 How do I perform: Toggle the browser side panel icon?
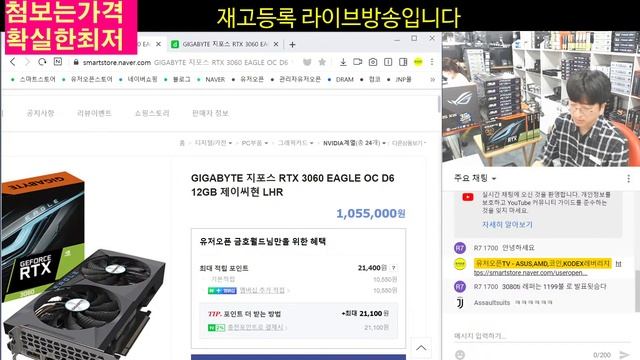[x=403, y=62]
